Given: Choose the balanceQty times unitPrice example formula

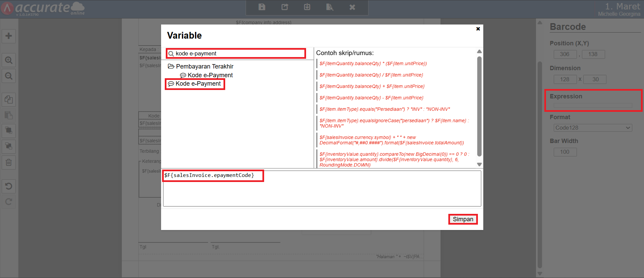Looking at the screenshot, I should point(373,63).
